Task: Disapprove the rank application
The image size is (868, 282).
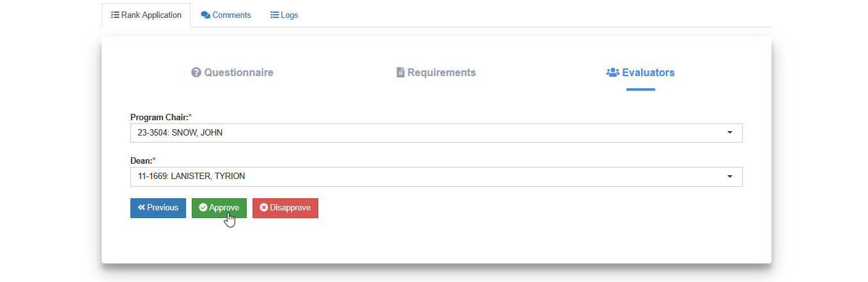Action: [x=285, y=208]
